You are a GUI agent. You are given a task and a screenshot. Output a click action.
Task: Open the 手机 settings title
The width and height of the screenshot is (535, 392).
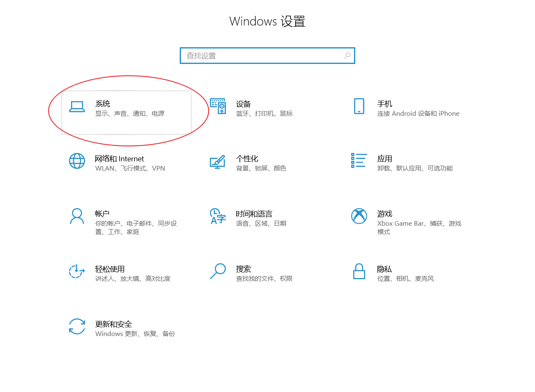pos(385,104)
